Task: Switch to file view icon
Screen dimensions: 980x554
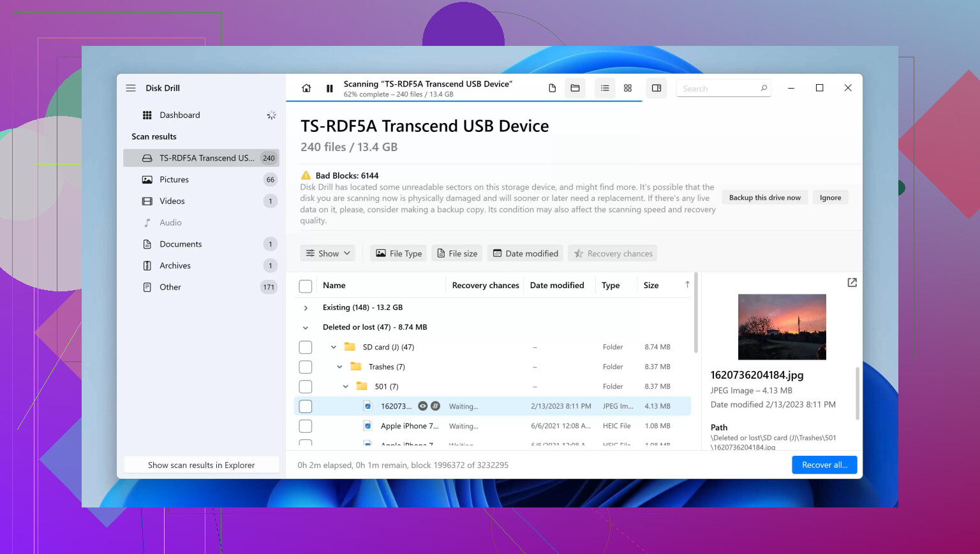Action: click(552, 89)
